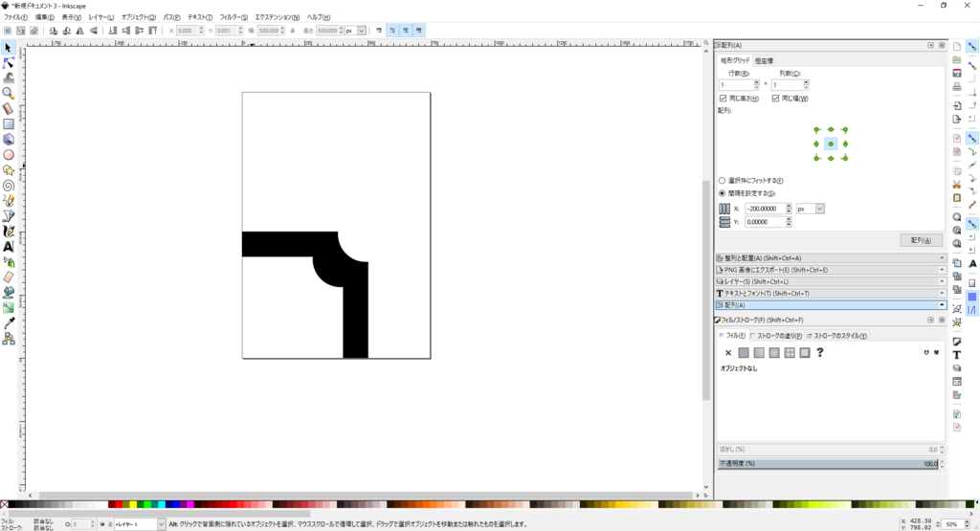This screenshot has width=980, height=531.
Task: Click the Raise to top icon
Action: point(152,31)
